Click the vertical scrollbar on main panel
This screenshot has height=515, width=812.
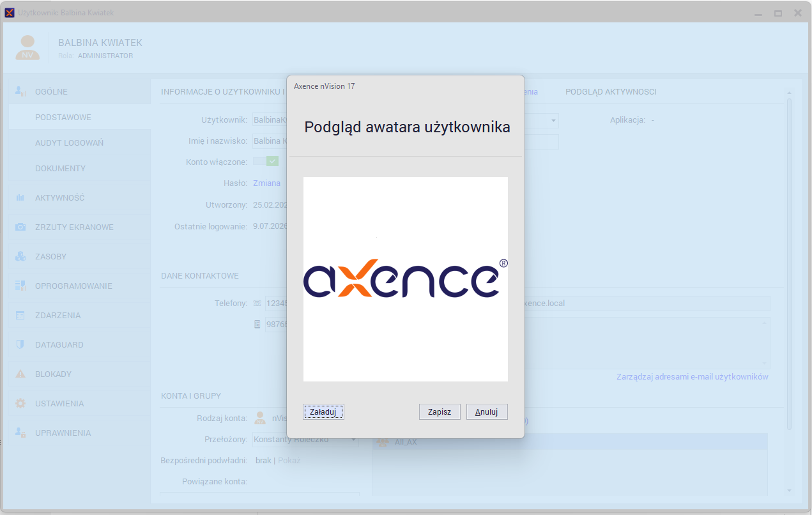(790, 264)
